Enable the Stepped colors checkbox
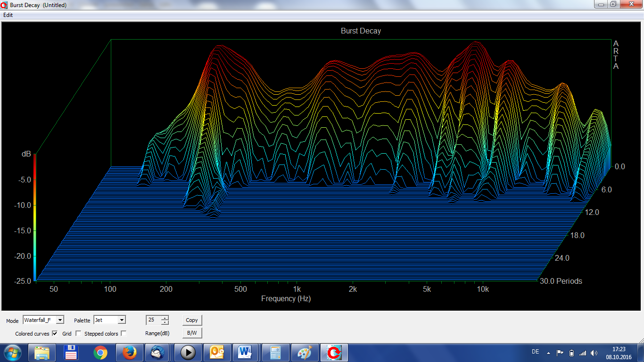 pos(124,333)
